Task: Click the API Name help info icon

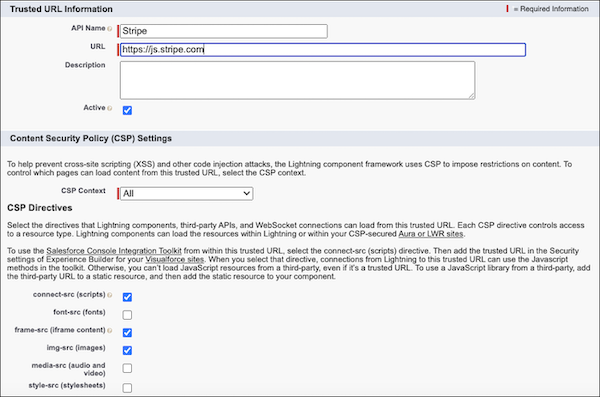Action: coord(110,29)
